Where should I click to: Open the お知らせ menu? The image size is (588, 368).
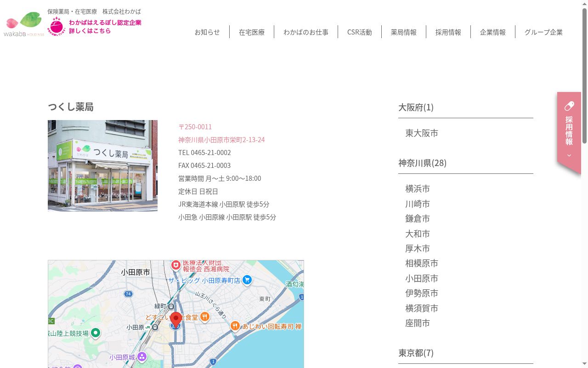tap(207, 32)
